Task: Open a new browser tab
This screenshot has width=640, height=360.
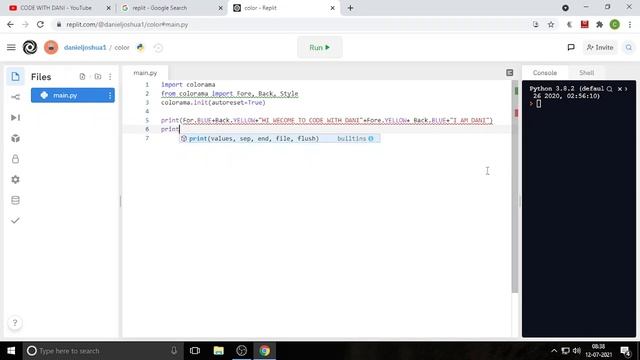Action: (x=350, y=8)
